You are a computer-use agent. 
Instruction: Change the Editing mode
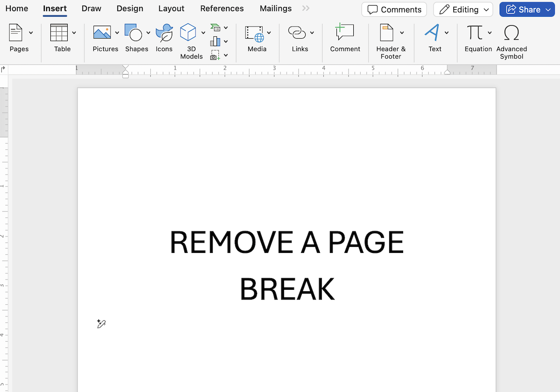tap(463, 9)
